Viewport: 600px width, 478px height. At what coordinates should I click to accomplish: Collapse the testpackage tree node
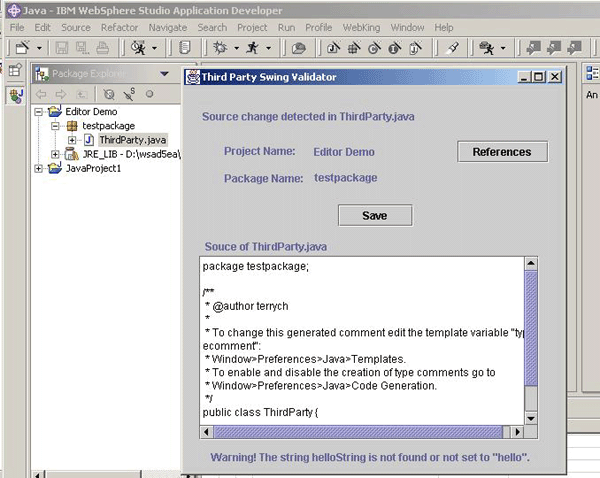(x=55, y=126)
